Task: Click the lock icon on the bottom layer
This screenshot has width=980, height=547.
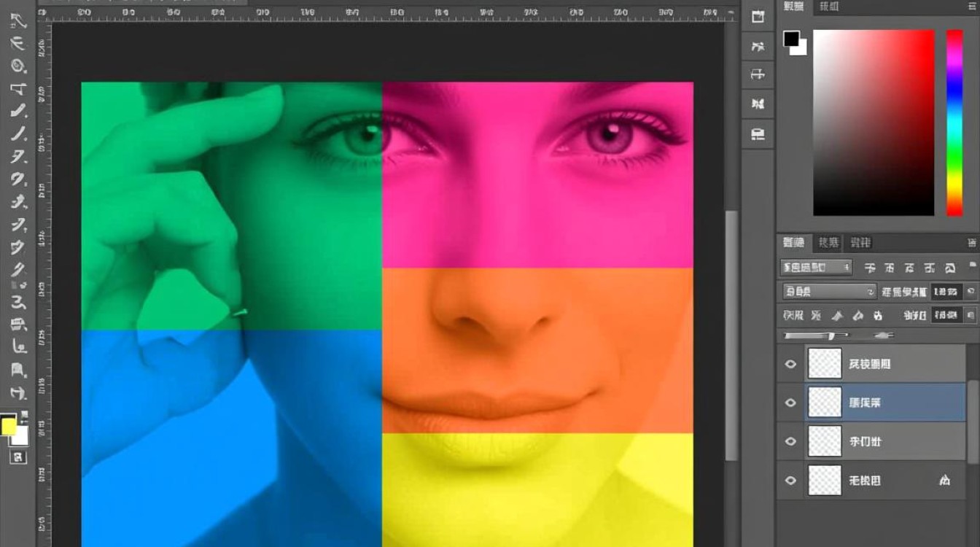Action: [945, 480]
